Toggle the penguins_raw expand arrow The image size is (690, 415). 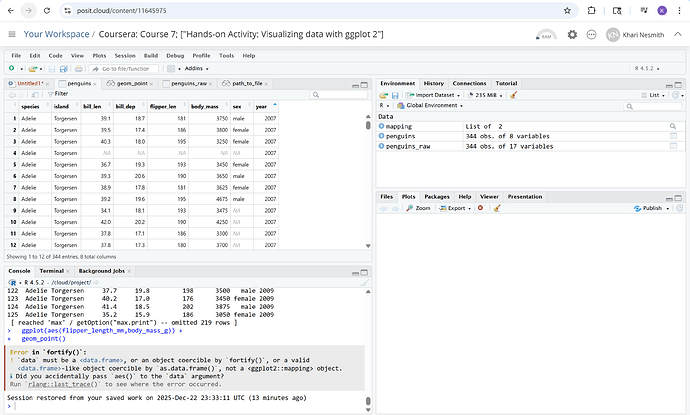(381, 146)
